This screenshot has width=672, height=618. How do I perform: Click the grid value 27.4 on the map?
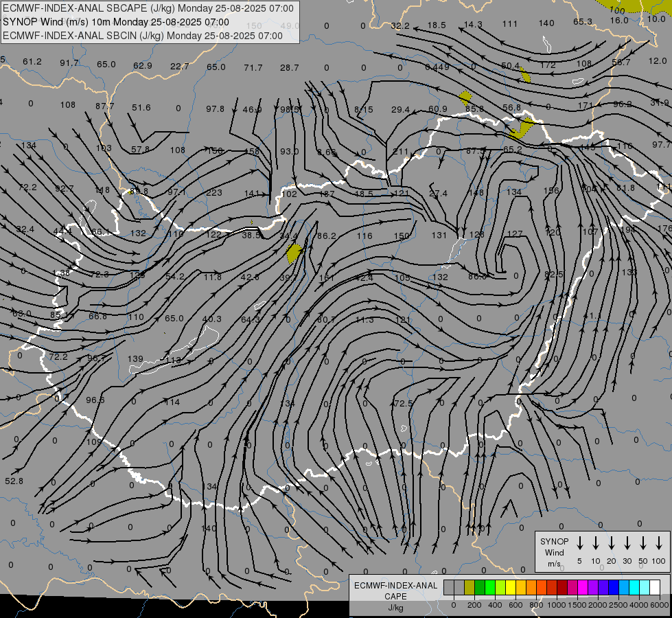(438, 194)
